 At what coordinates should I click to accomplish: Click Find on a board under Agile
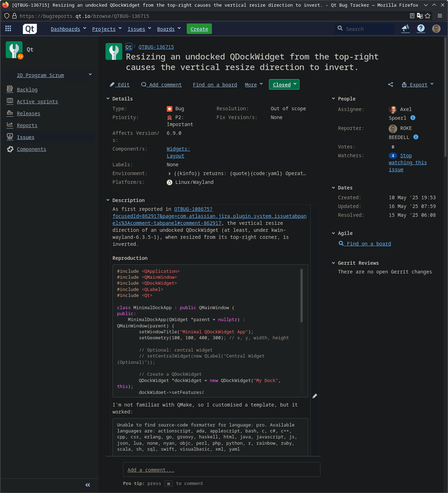click(x=365, y=244)
